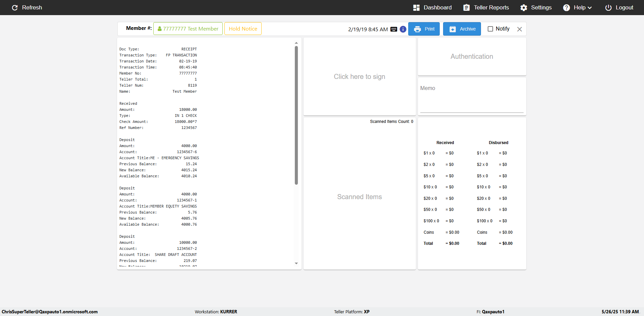
Task: Click the teller email in status bar
Action: (50, 312)
